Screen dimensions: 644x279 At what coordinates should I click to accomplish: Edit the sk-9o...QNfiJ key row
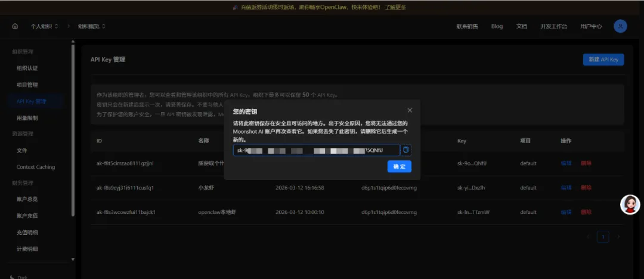566,163
